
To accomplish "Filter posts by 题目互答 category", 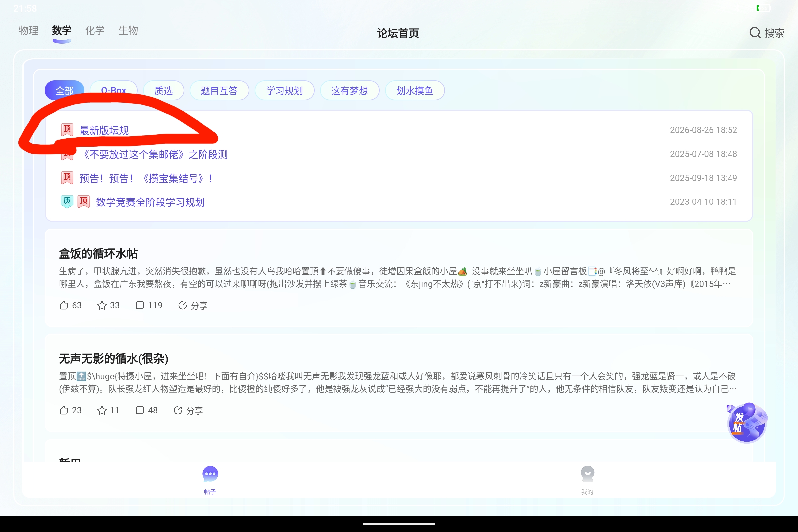I will [x=219, y=90].
